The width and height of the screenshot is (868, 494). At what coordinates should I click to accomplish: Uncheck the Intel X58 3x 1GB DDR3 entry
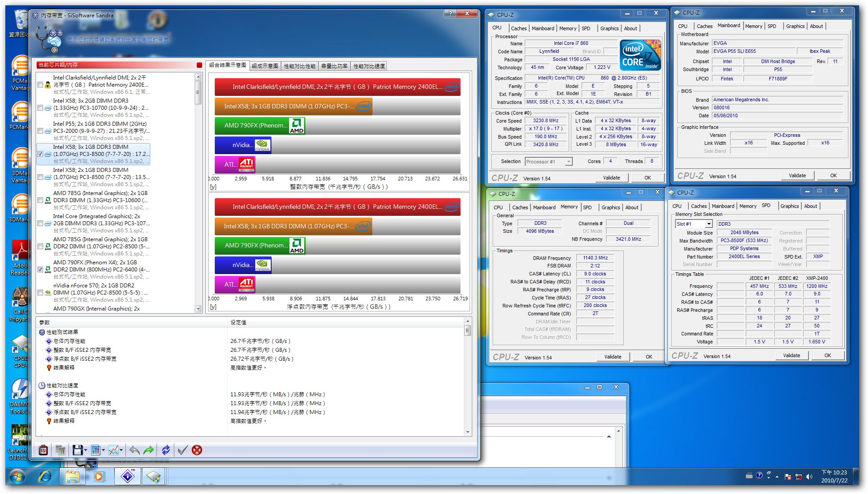40,154
